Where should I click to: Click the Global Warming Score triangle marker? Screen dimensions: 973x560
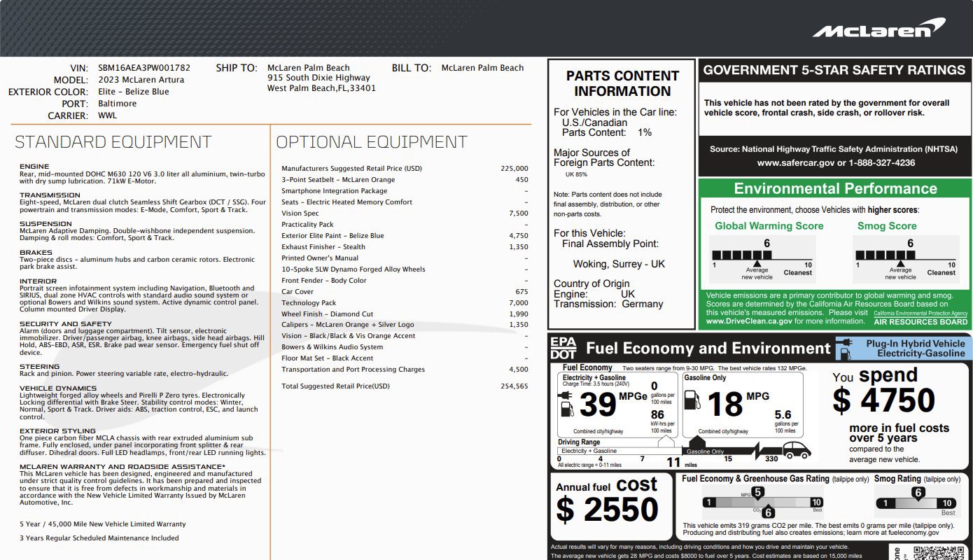pos(759,262)
